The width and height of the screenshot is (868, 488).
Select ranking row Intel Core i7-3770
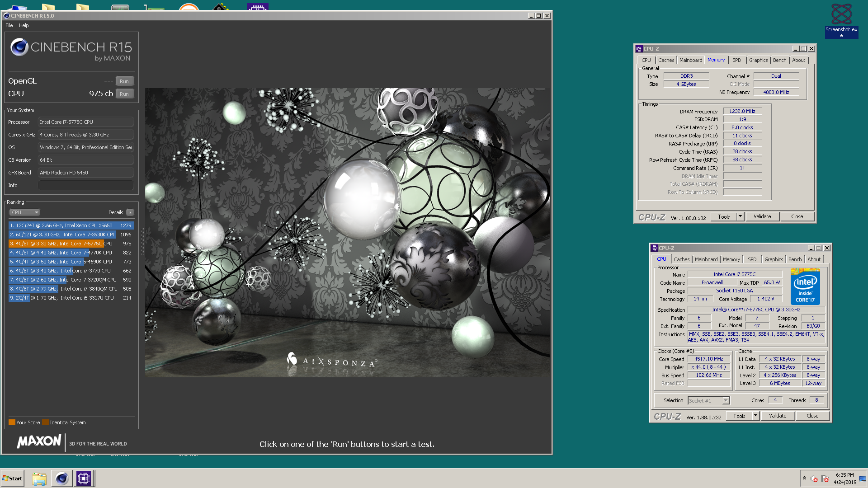pos(71,271)
